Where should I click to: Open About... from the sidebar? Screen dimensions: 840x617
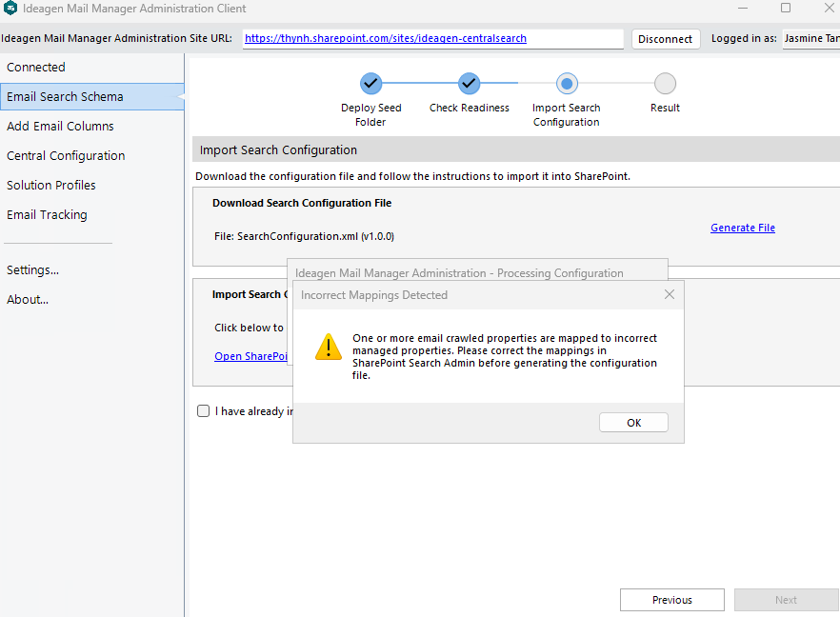28,299
